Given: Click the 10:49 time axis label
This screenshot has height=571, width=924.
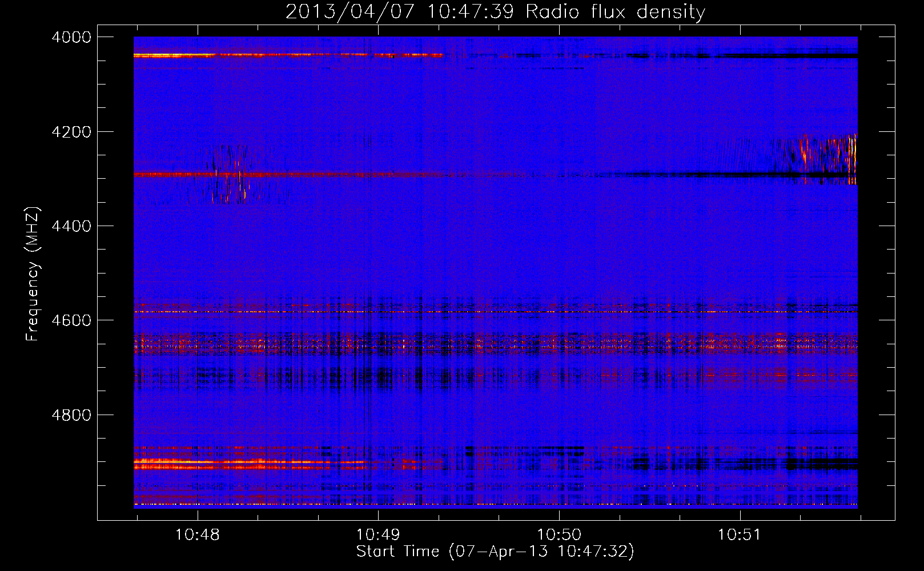Looking at the screenshot, I should (378, 535).
